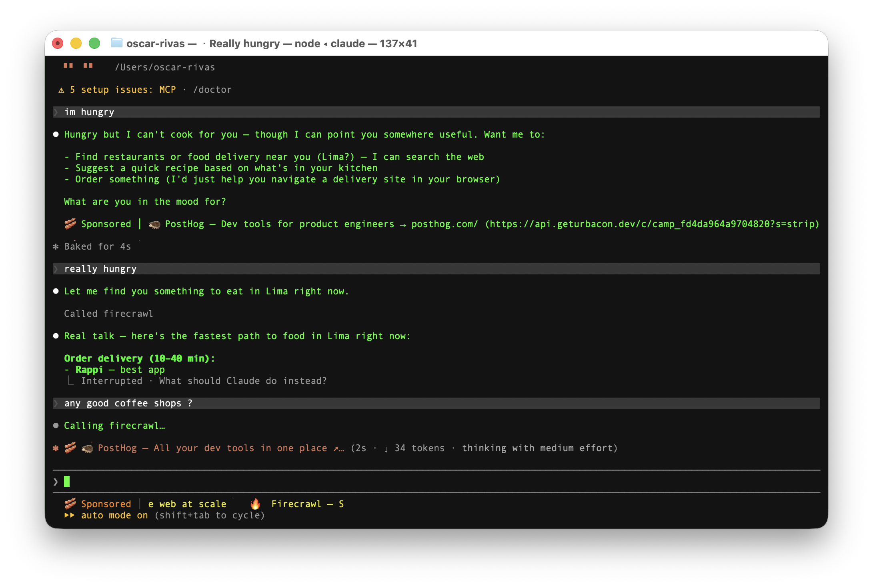Click the "Rappi" bold app name
Image resolution: width=873 pixels, height=588 pixels.
[x=89, y=370]
